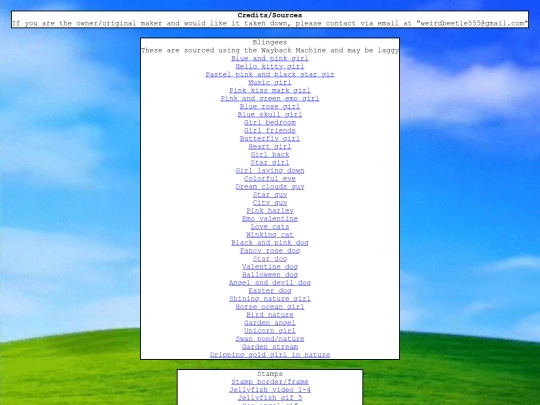Image resolution: width=540 pixels, height=405 pixels.
Task: Follow the Fancy rose dog link
Action: point(270,250)
